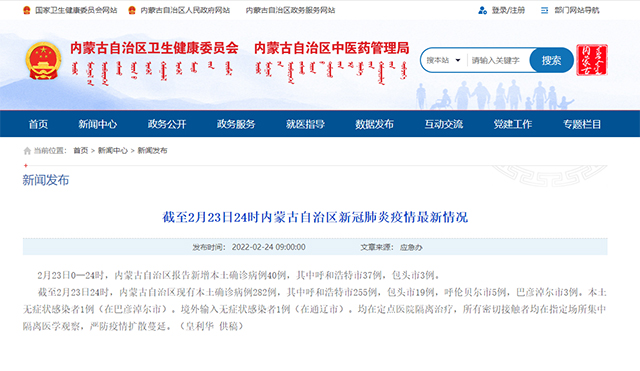Click emblem icon beside 内蒙古自治区人民政府网站
Viewport: 640px width, 371px height.
[x=131, y=10]
